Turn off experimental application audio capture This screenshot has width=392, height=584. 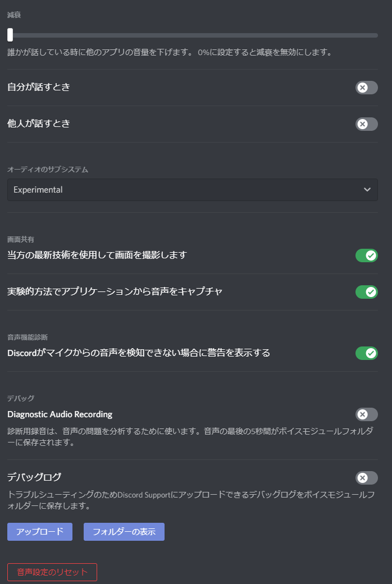click(366, 292)
